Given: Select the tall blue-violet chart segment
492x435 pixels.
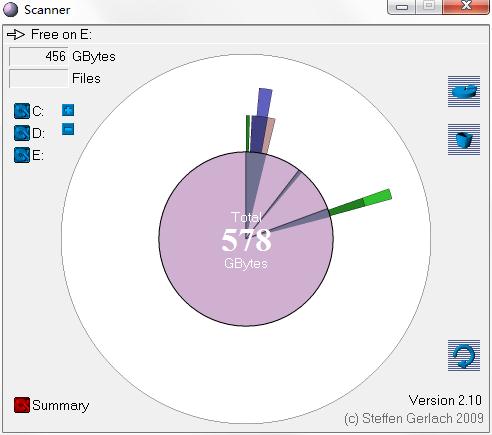Looking at the screenshot, I should coord(264,103).
